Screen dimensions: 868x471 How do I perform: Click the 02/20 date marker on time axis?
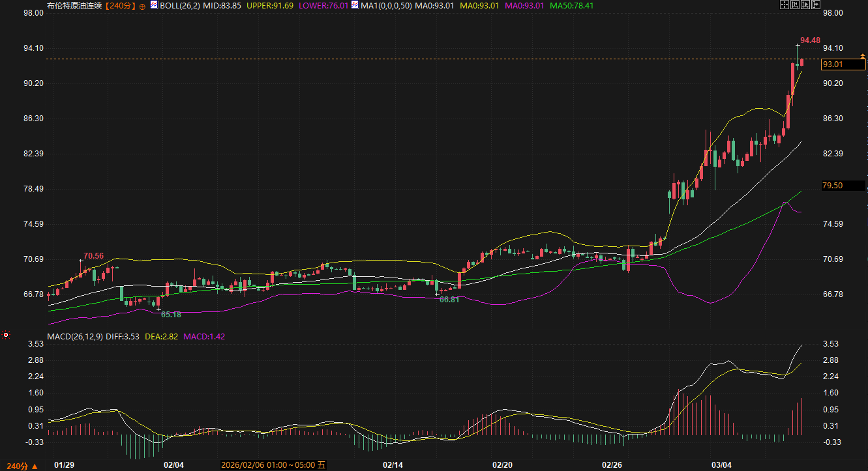(502, 465)
